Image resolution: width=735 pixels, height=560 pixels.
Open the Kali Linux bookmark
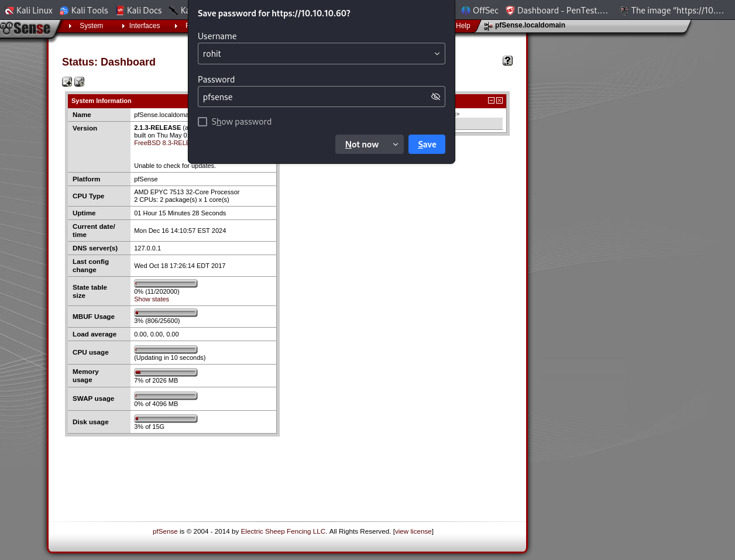click(x=29, y=10)
